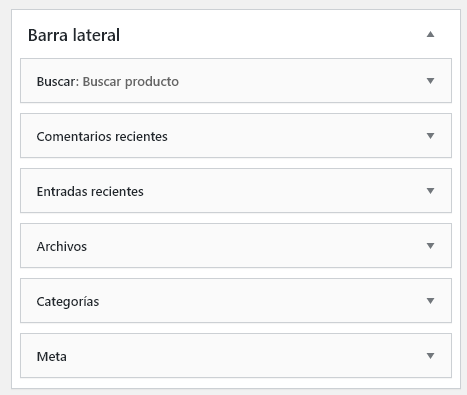
Task: Open the Entradas recientes arrow icon
Action: pyautogui.click(x=430, y=191)
